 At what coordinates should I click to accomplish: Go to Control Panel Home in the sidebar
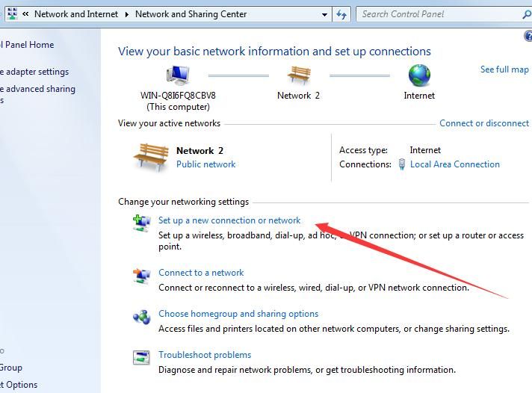[27, 45]
